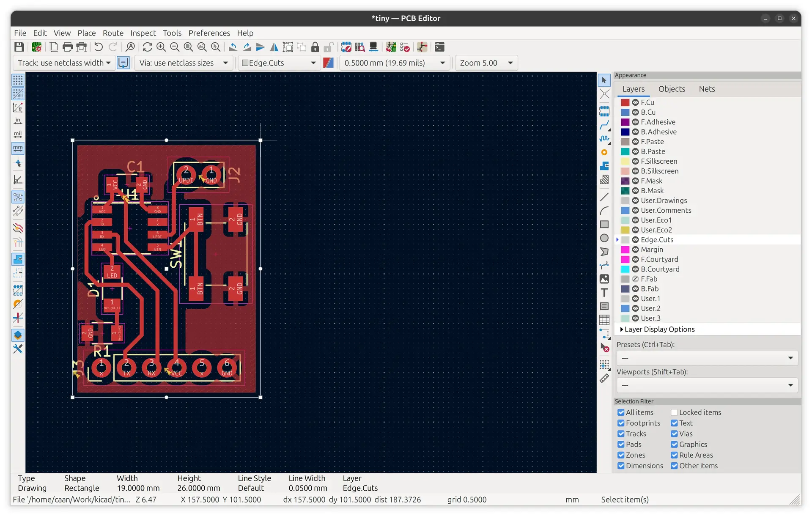Select the Route tracks tool
The height and width of the screenshot is (516, 812).
click(x=604, y=125)
